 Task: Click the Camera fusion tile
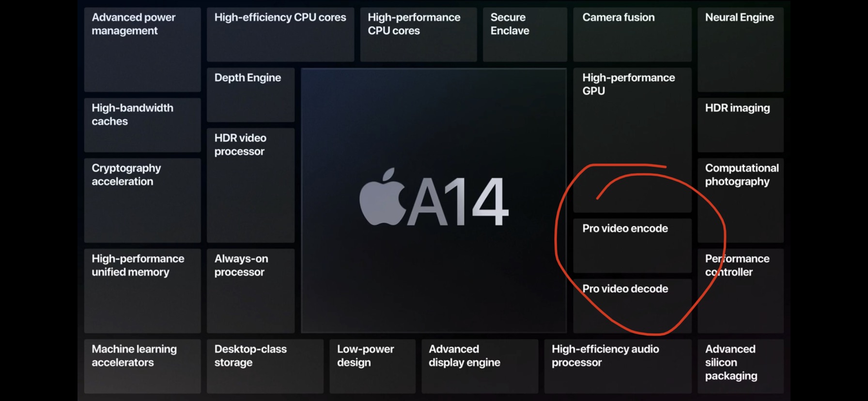(x=632, y=34)
